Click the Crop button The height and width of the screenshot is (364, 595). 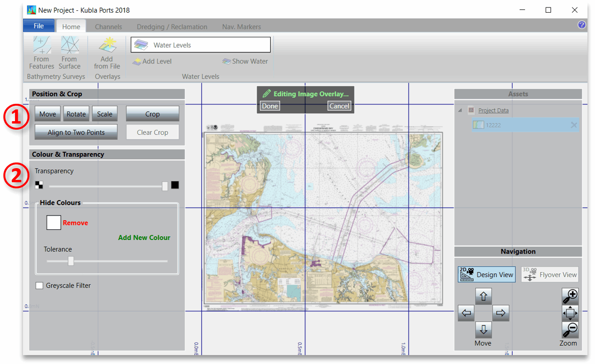coord(152,114)
